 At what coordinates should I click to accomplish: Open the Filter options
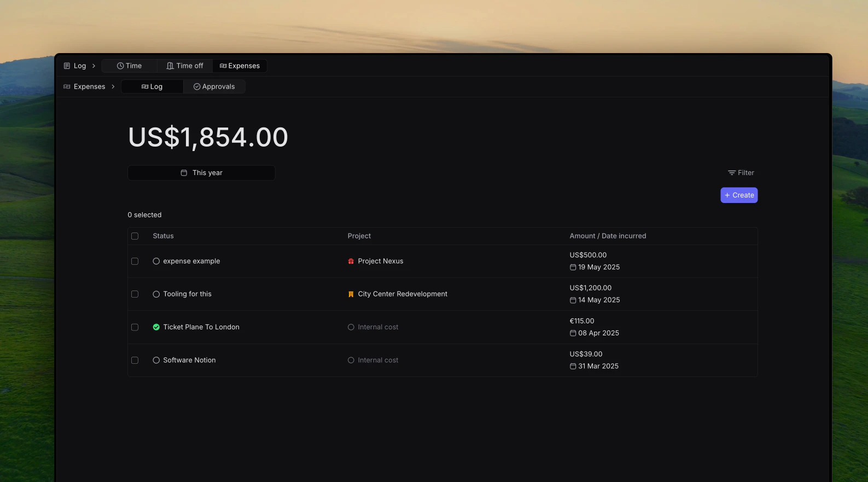[x=741, y=173]
